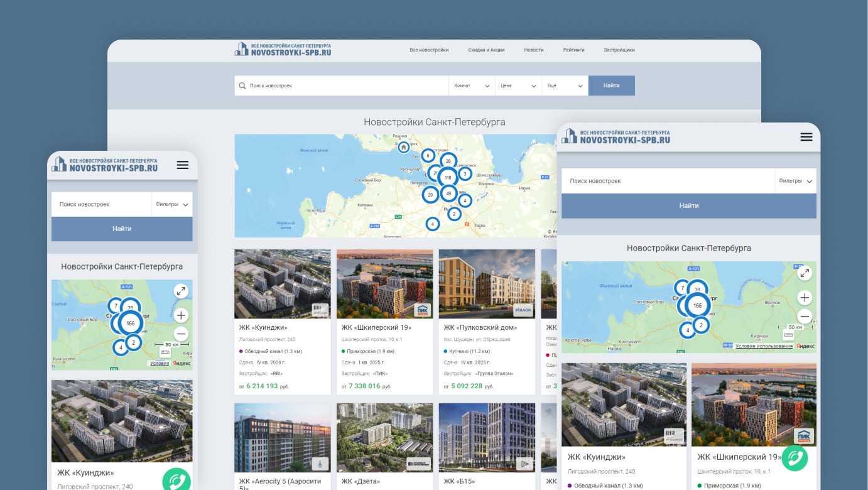Viewport: 868px width, 490px height.
Task: Zoom out the tablet view map
Action: pyautogui.click(x=805, y=317)
